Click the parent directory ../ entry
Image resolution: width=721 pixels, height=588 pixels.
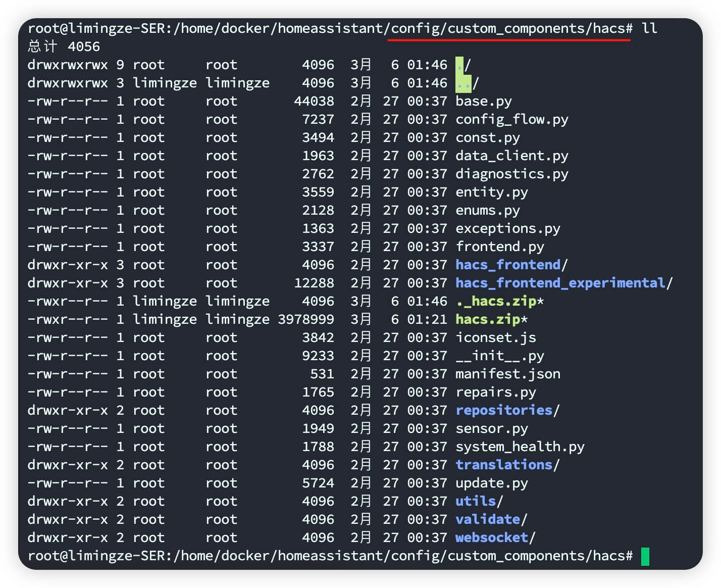[x=467, y=83]
